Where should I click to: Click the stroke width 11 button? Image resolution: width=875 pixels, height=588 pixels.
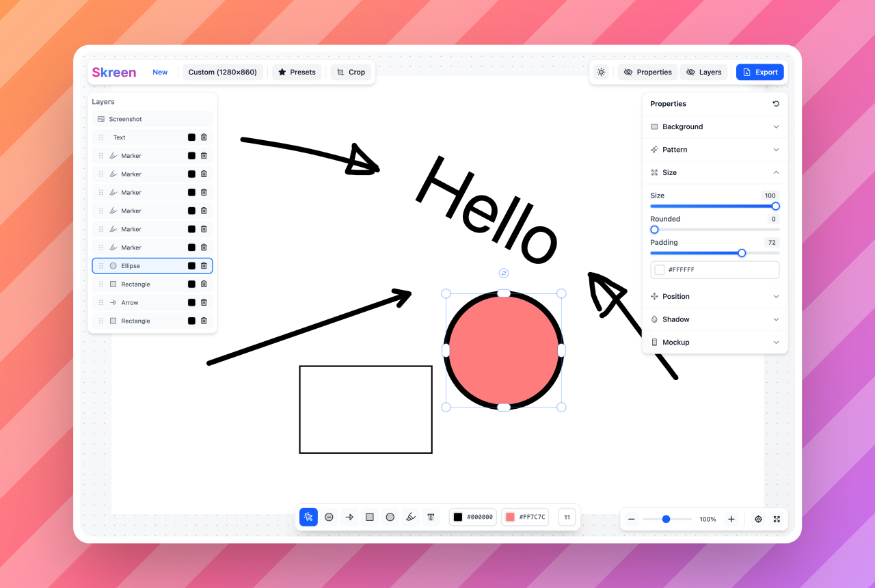[x=567, y=517]
